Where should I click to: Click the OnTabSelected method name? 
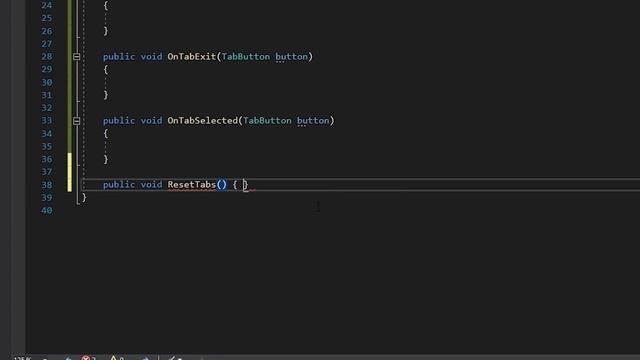[202, 120]
